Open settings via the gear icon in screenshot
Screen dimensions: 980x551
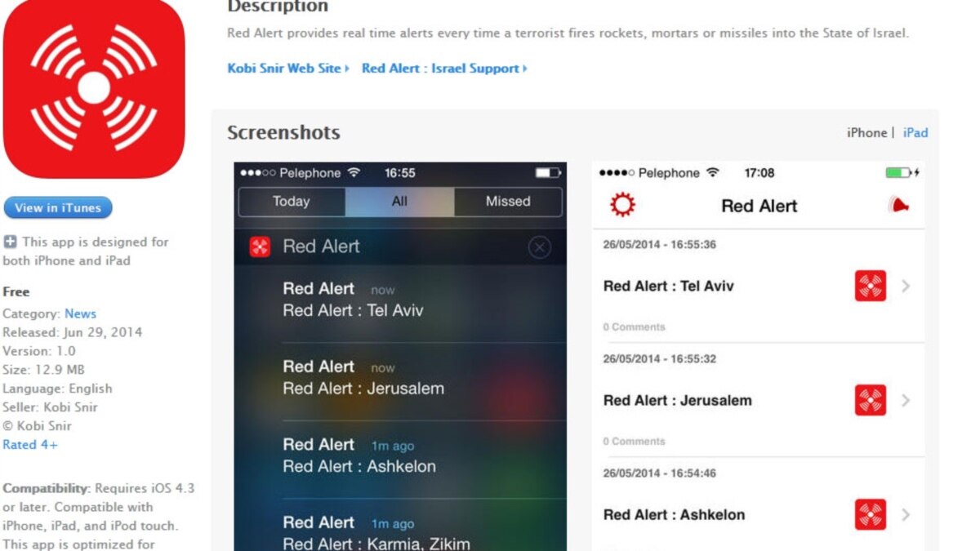622,205
